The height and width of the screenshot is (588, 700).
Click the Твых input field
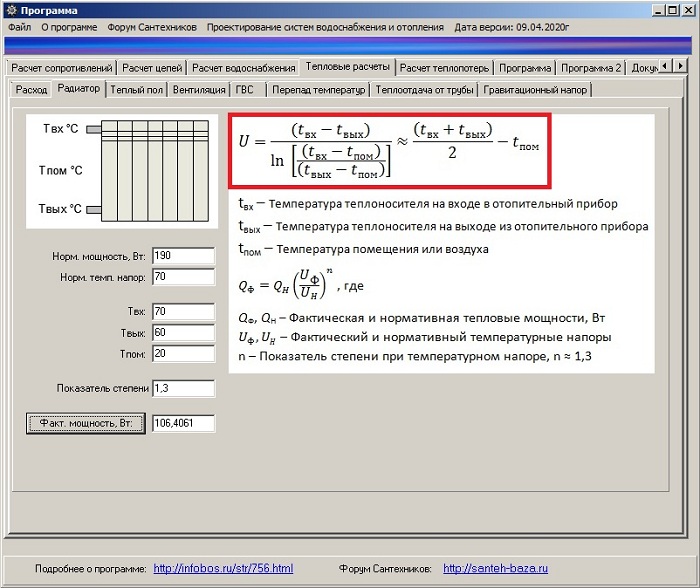pyautogui.click(x=183, y=333)
